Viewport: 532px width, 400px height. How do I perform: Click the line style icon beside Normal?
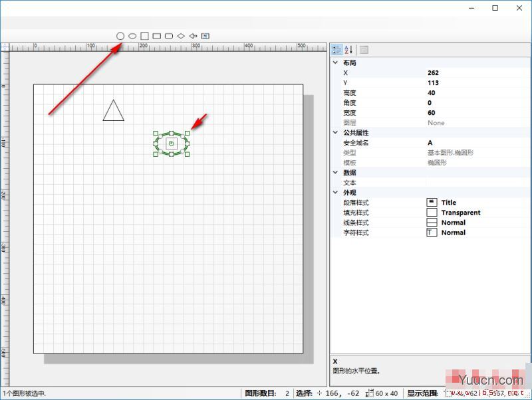coord(432,223)
